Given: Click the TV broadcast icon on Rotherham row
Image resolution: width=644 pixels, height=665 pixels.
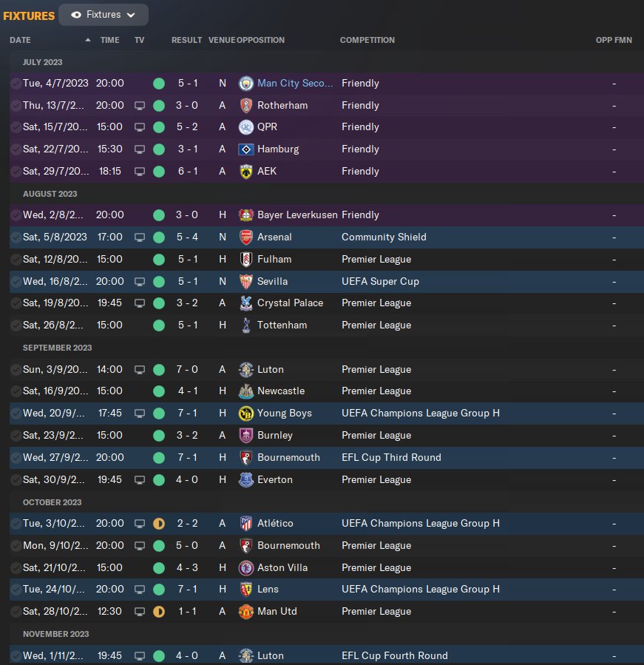Looking at the screenshot, I should coord(140,106).
